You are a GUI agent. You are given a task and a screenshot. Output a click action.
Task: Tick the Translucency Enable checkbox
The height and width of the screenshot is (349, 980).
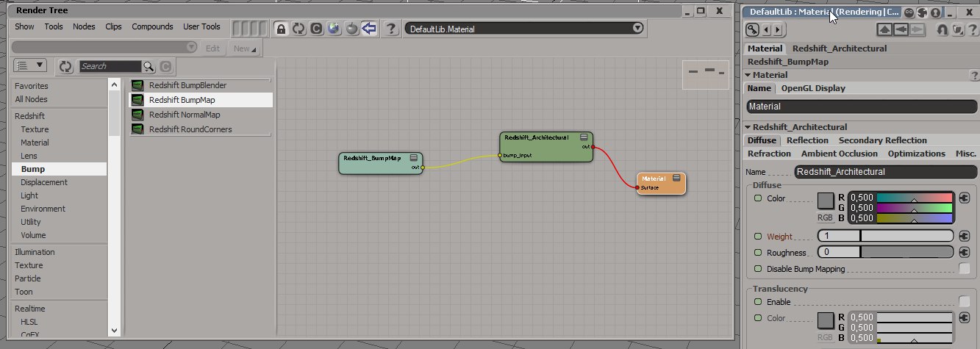(x=964, y=301)
